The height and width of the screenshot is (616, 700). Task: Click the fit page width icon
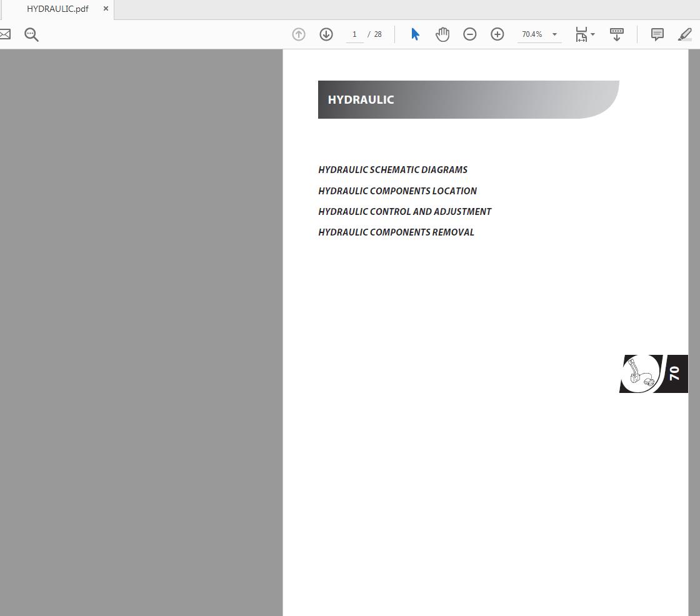point(581,34)
